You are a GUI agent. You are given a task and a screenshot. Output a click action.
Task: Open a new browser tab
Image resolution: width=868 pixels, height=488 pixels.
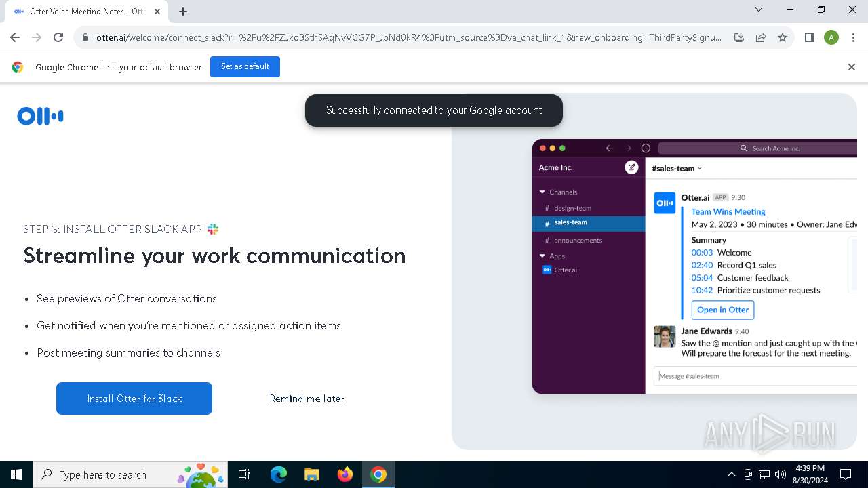[x=183, y=12]
